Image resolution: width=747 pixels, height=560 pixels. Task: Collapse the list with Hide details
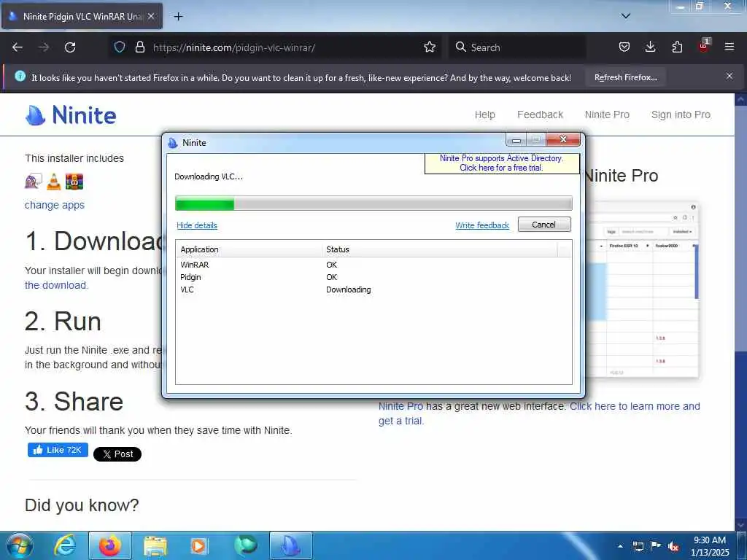197,225
